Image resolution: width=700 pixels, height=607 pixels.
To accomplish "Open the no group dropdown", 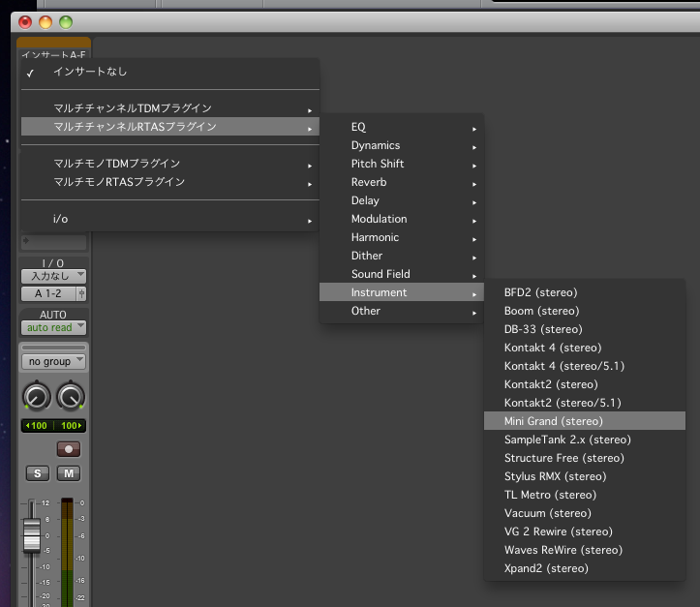I will (53, 361).
